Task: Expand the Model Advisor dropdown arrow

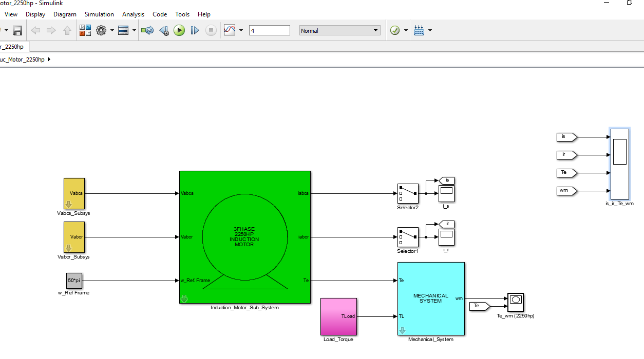Action: click(x=406, y=31)
